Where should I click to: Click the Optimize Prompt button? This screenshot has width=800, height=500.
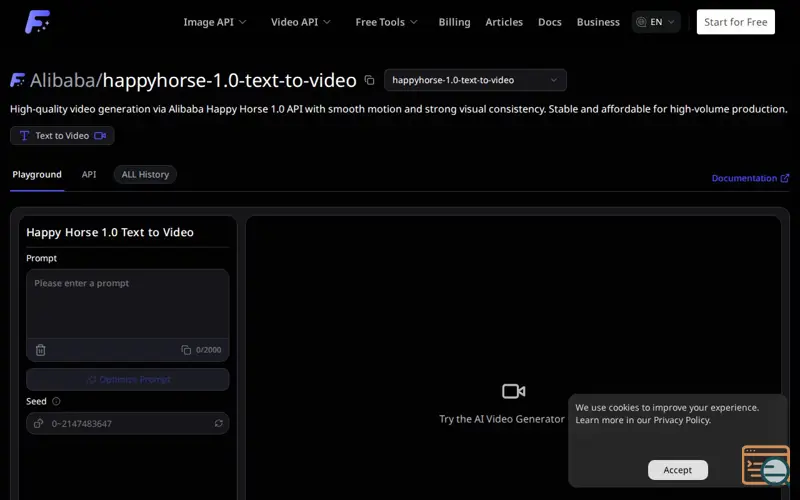tap(128, 380)
